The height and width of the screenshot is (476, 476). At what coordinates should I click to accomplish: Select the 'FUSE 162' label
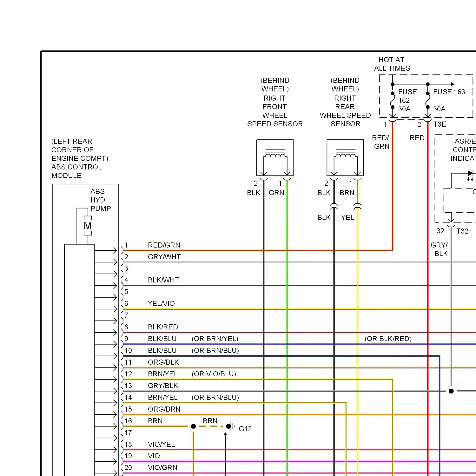point(407,96)
